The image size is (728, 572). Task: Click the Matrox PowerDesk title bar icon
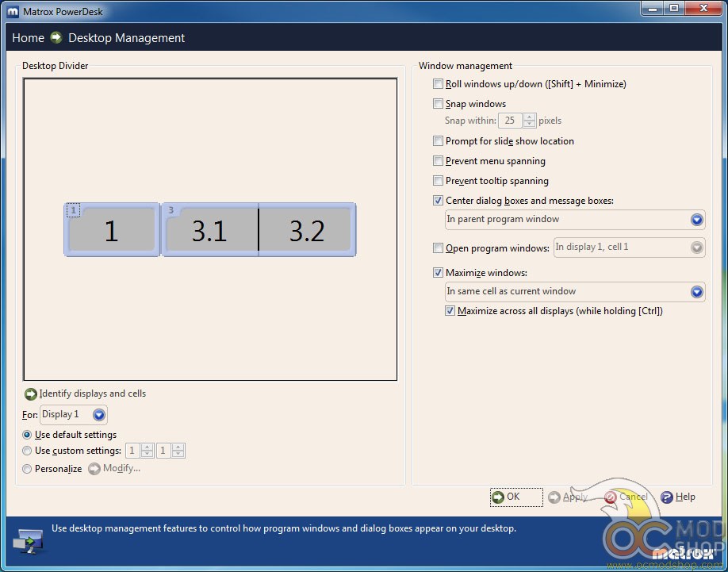[13, 12]
